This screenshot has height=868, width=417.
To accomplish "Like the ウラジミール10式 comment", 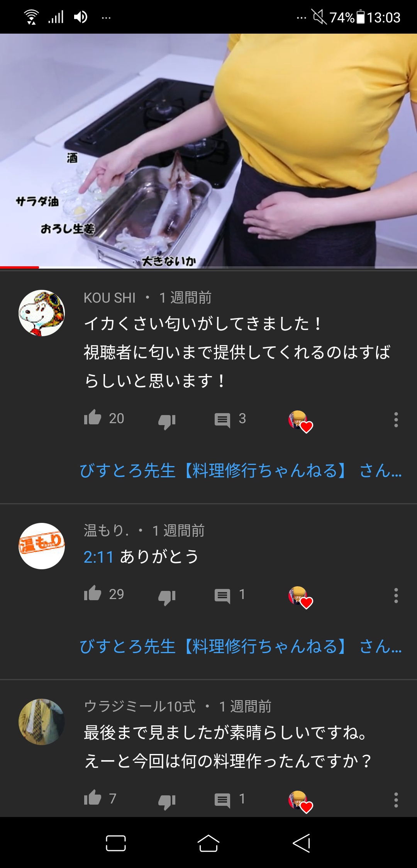I will [x=93, y=798].
